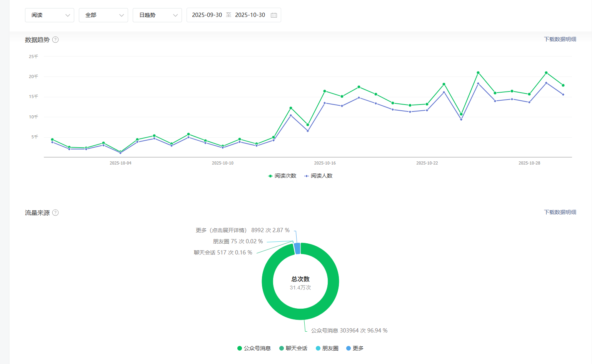Toggle 朋友圈 legend item
This screenshot has width=592, height=364.
pos(327,348)
